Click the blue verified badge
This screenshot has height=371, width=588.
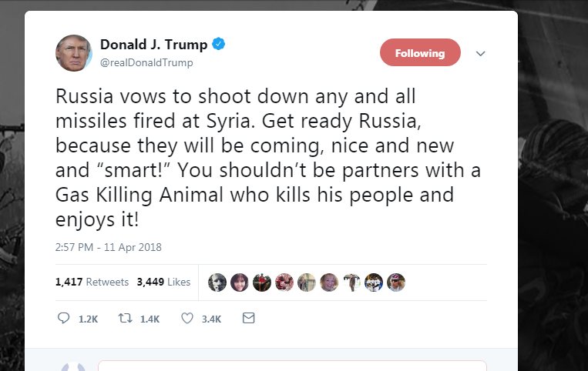click(219, 45)
